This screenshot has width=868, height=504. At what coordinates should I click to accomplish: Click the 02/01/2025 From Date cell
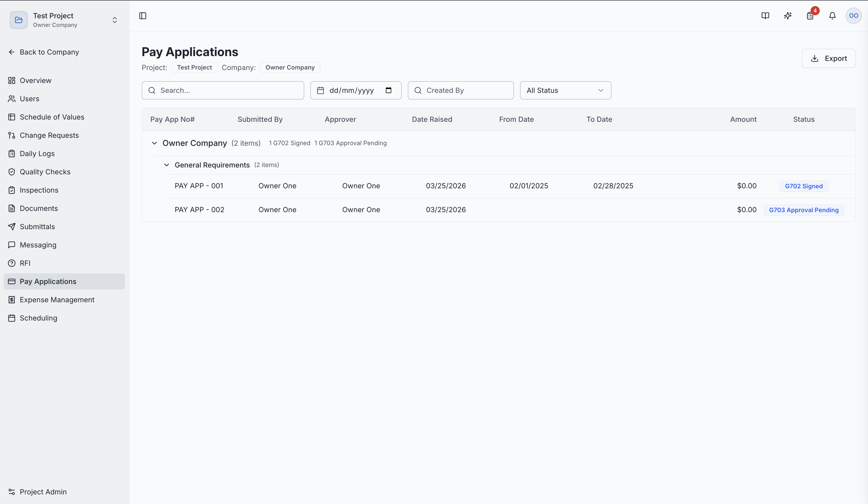point(529,186)
